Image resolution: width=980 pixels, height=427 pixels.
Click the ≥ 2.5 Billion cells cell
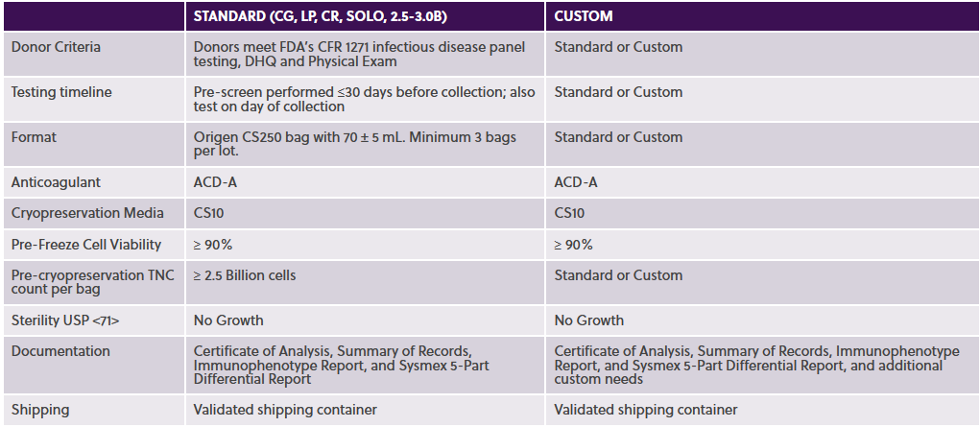click(245, 275)
